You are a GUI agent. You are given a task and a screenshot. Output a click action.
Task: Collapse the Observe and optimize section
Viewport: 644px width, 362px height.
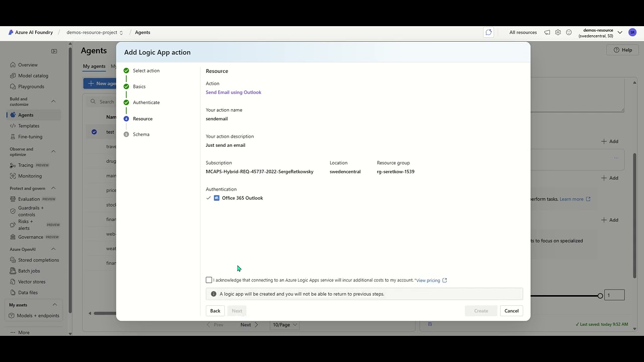point(53,151)
